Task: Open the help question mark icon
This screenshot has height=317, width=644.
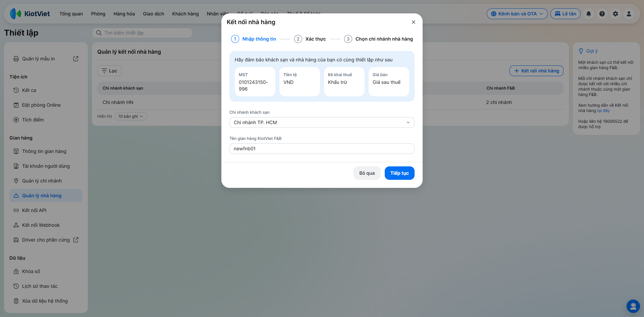Action: (x=602, y=14)
